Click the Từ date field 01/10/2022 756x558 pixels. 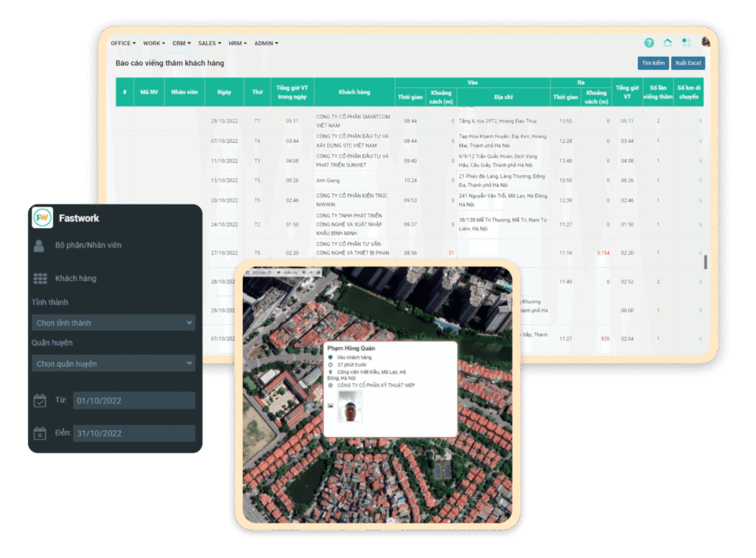tap(134, 400)
